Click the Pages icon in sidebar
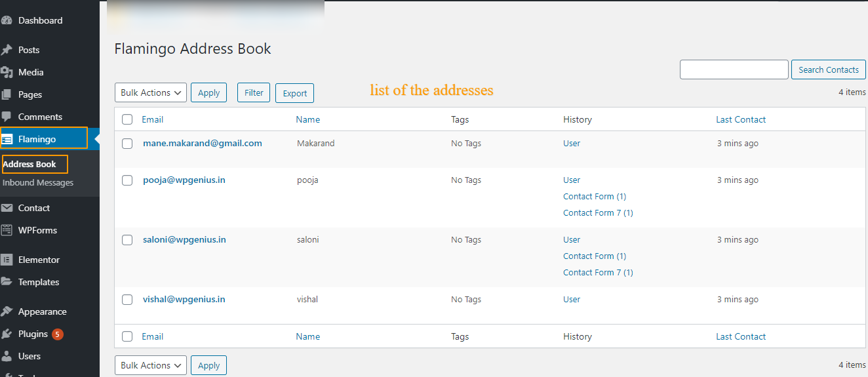Screen dimensions: 868x377 pos(7,94)
